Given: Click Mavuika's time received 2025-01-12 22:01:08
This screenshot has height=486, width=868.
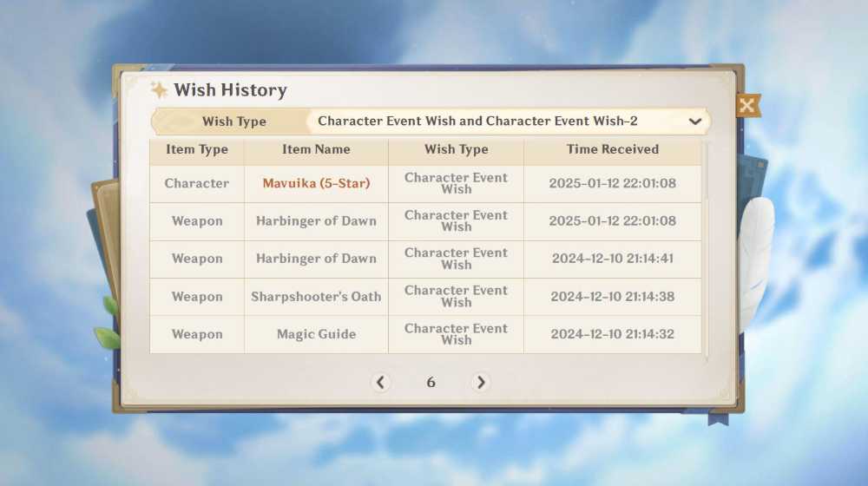Looking at the screenshot, I should [x=612, y=183].
